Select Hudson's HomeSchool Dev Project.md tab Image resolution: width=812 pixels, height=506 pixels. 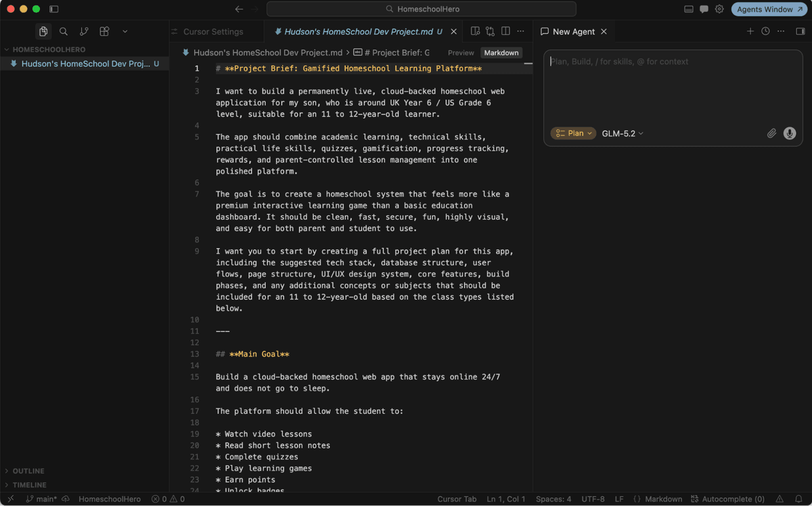359,32
